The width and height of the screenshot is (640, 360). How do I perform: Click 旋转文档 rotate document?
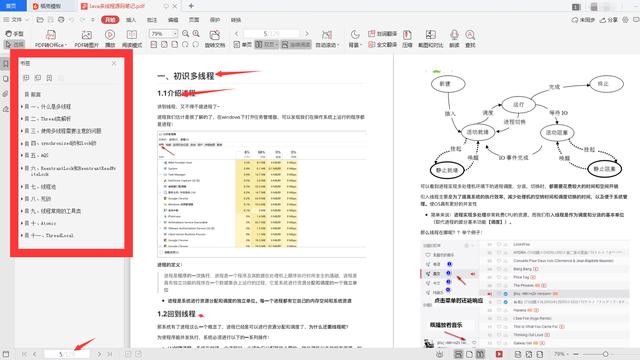[215, 39]
